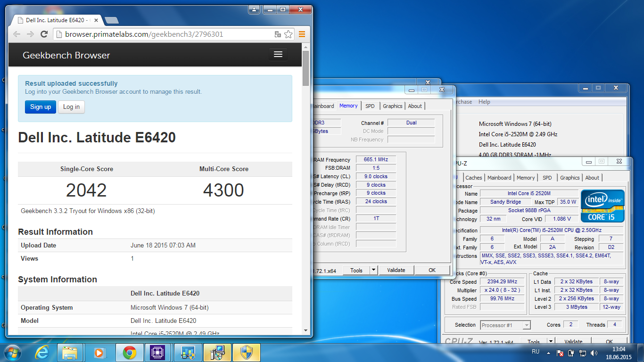Click the Geekbench Browser title link

coord(66,55)
